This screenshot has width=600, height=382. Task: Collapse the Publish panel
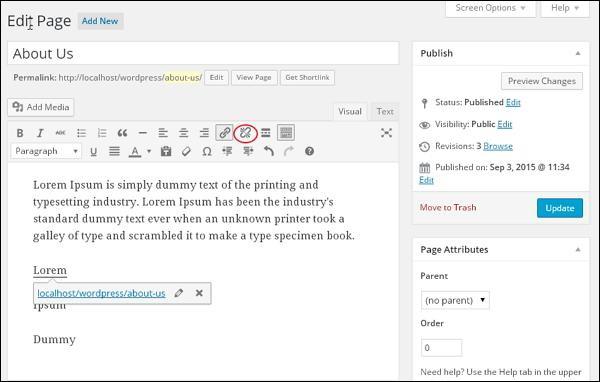click(578, 54)
